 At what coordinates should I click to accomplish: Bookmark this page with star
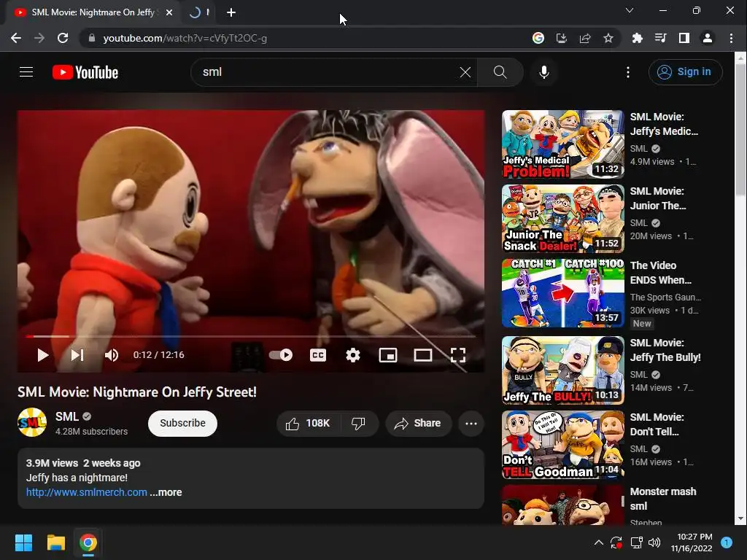click(x=608, y=38)
